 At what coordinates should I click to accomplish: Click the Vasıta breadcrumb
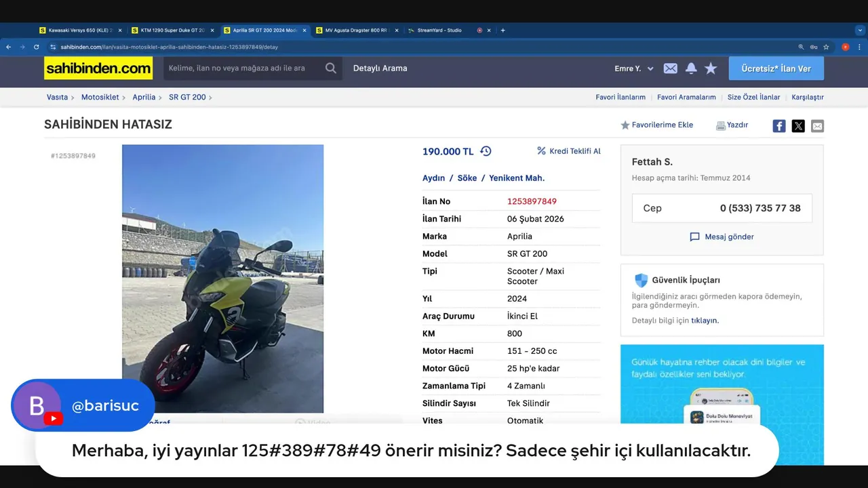(57, 97)
